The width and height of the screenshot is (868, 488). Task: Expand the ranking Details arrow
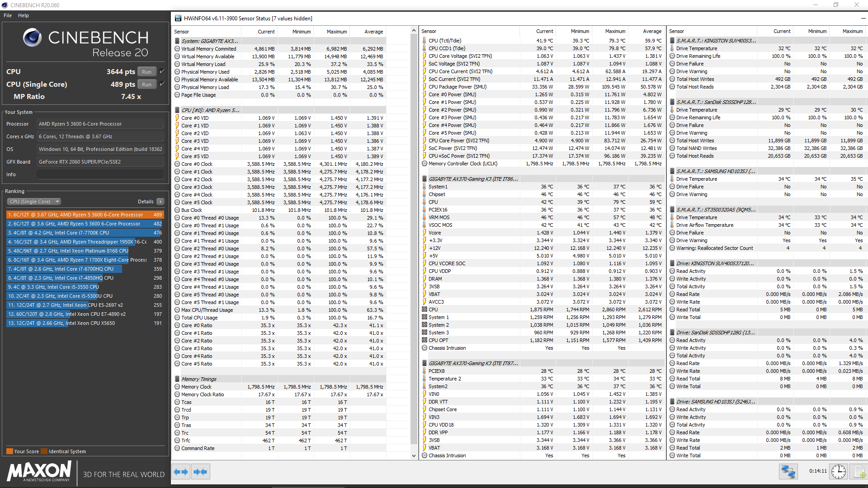pos(160,202)
